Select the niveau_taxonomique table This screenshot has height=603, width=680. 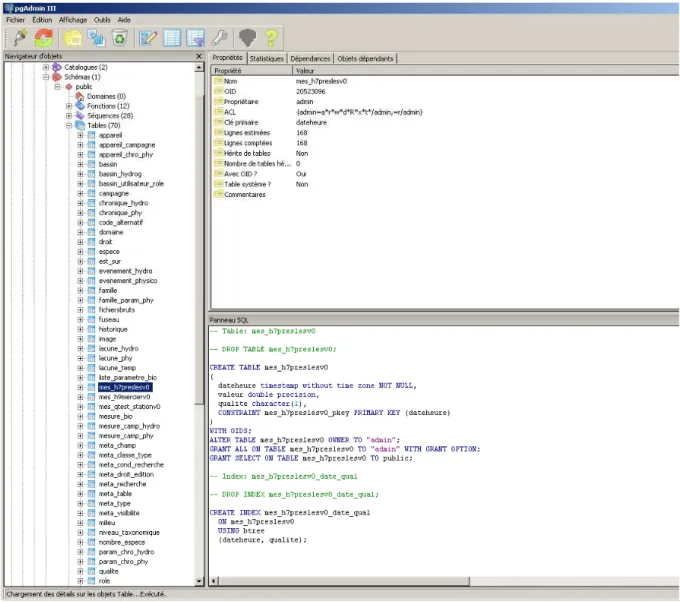click(x=129, y=532)
